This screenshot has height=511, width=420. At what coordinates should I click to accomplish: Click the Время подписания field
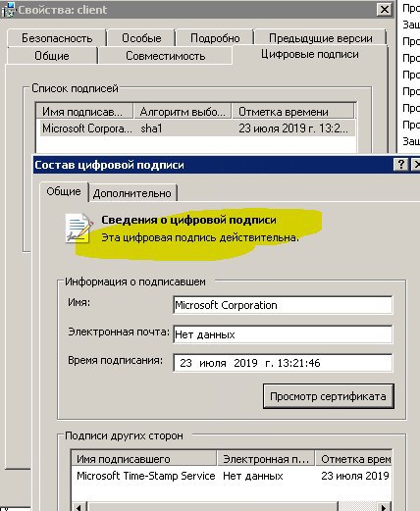283,363
